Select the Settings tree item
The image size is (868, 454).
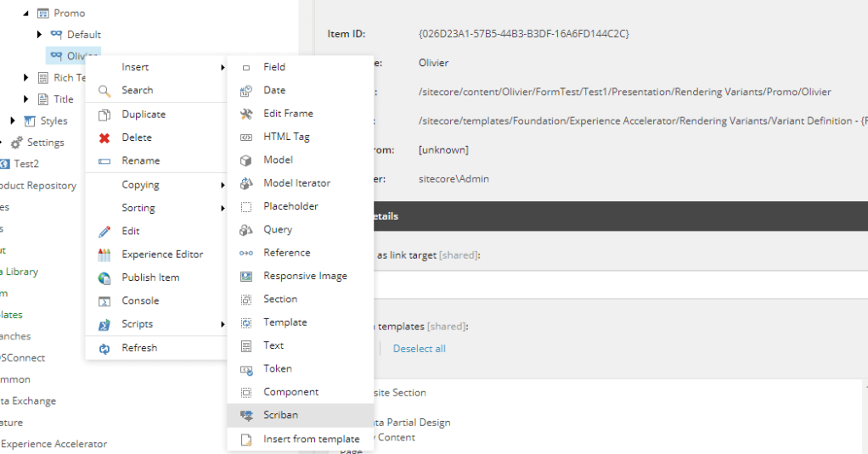(45, 143)
